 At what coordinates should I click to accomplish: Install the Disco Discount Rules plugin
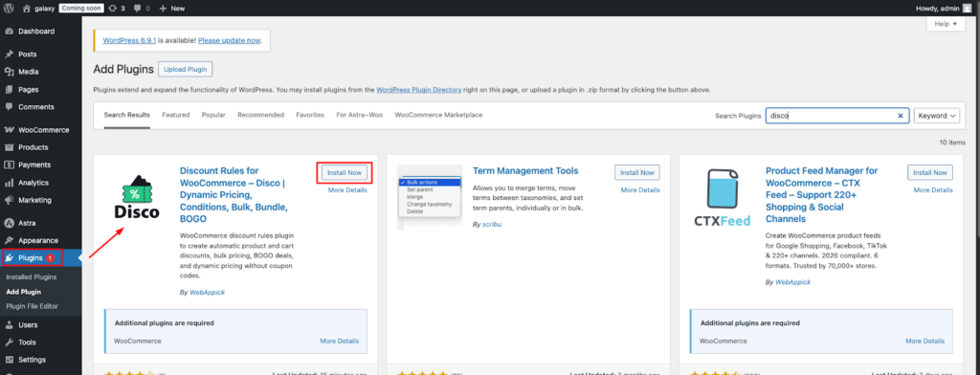[345, 172]
